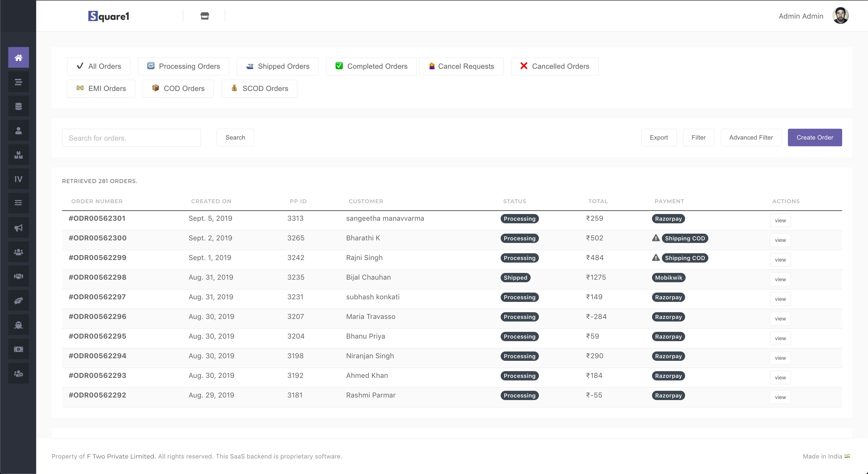Screen dimensions: 868x474
Task: Click the database stack sidebar icon
Action: tap(18, 106)
